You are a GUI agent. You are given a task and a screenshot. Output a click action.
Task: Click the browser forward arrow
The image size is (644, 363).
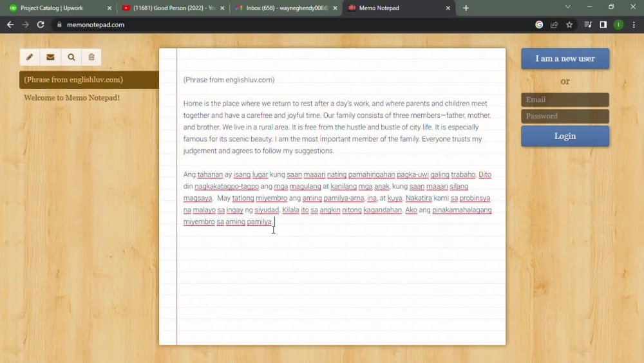[x=26, y=24]
